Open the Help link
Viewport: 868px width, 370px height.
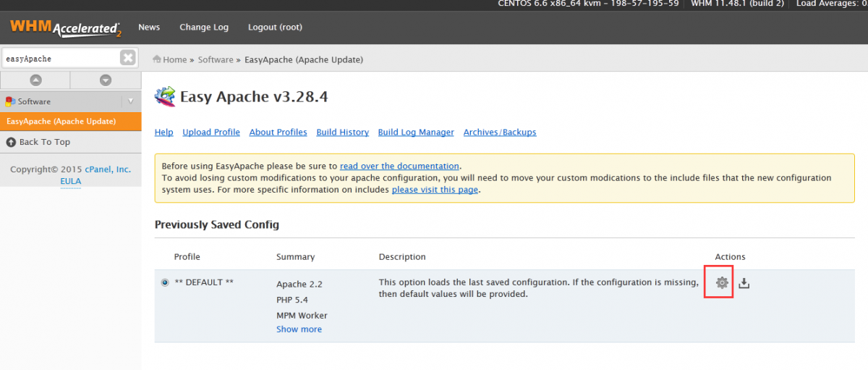(x=164, y=133)
